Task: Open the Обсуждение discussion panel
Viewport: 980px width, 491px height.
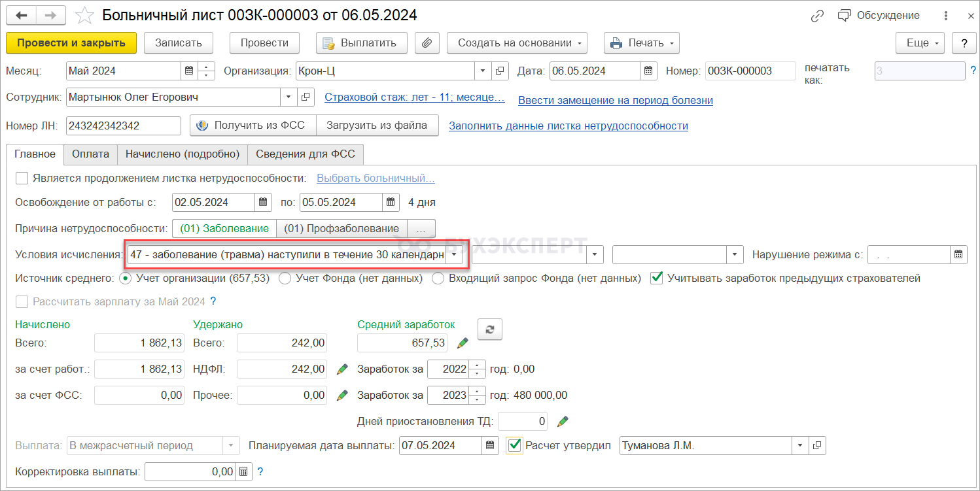Action: tap(879, 16)
